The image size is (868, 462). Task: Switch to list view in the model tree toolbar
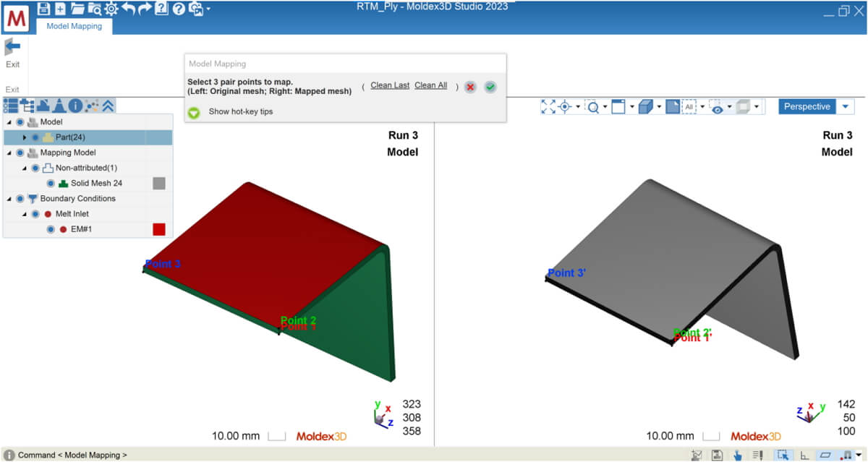pos(10,106)
